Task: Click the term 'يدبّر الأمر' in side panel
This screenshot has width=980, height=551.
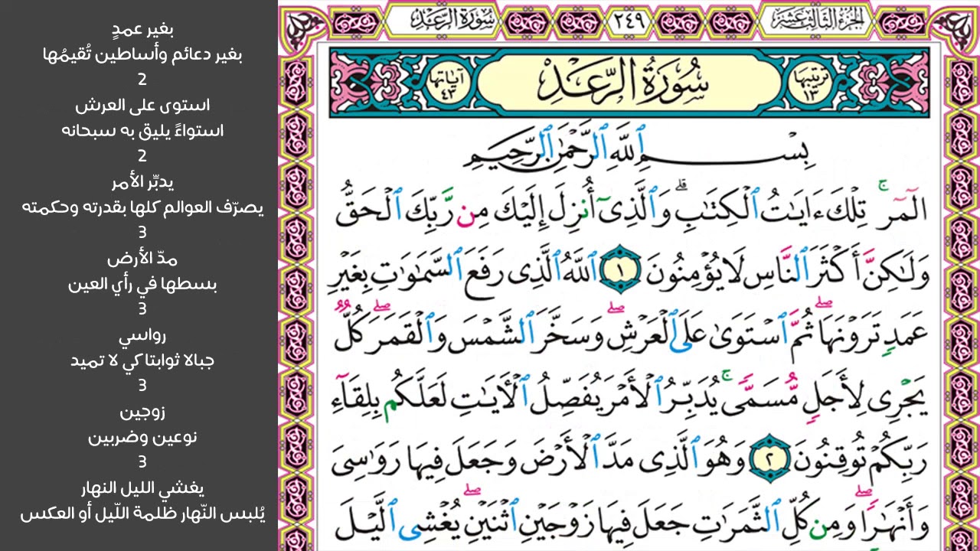Action: [142, 182]
